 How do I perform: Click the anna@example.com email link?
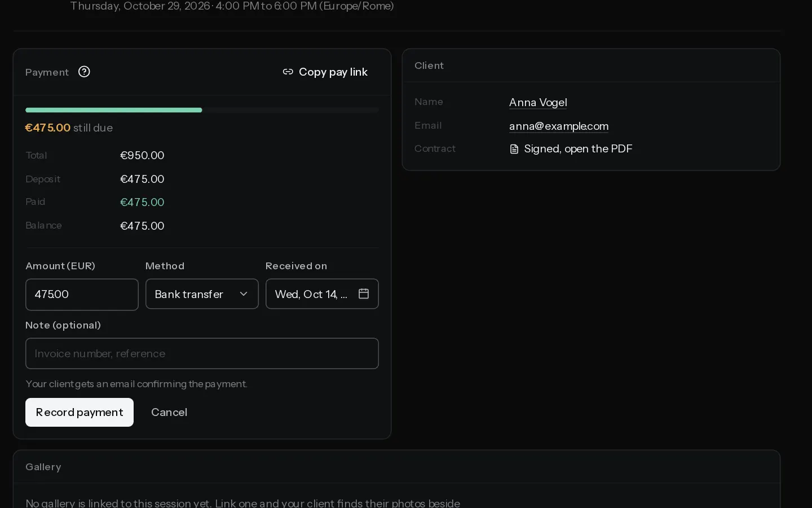pyautogui.click(x=559, y=126)
